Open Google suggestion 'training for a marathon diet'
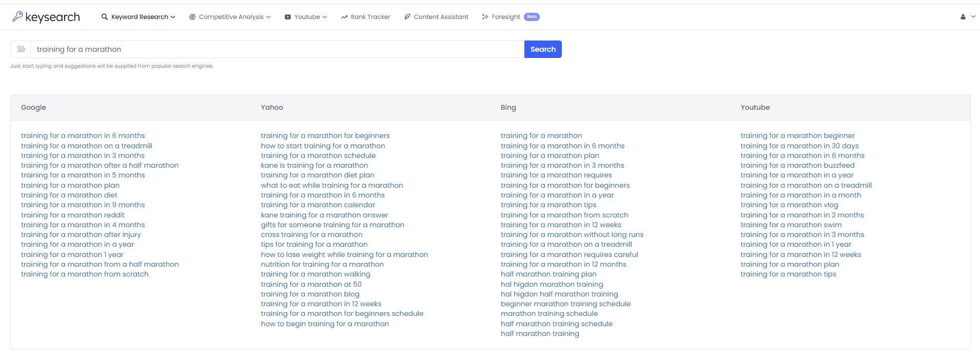This screenshot has width=980, height=358. [x=69, y=195]
